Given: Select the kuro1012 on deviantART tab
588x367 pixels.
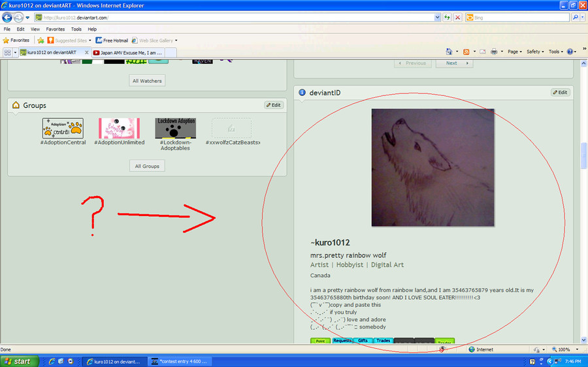Looking at the screenshot, I should click(x=52, y=52).
